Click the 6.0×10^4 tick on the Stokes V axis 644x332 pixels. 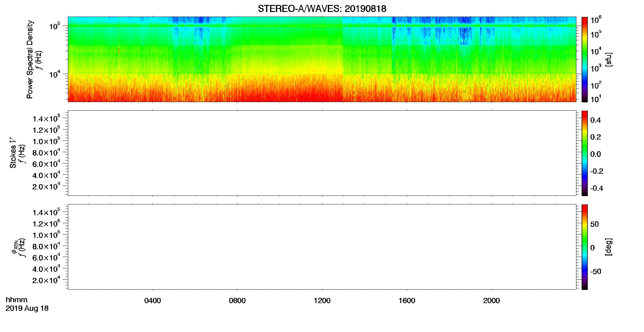coord(46,164)
